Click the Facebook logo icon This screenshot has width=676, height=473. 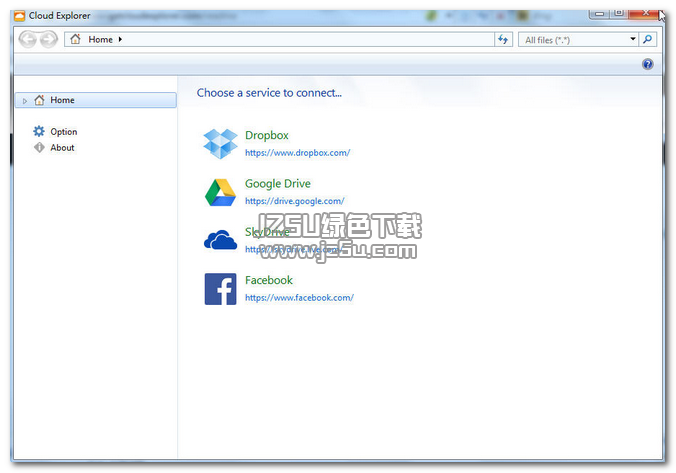(220, 289)
